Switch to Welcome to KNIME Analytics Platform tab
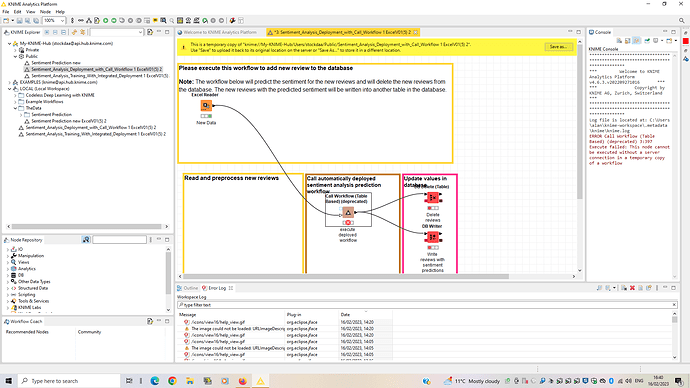This screenshot has height=388, width=690. (x=217, y=32)
